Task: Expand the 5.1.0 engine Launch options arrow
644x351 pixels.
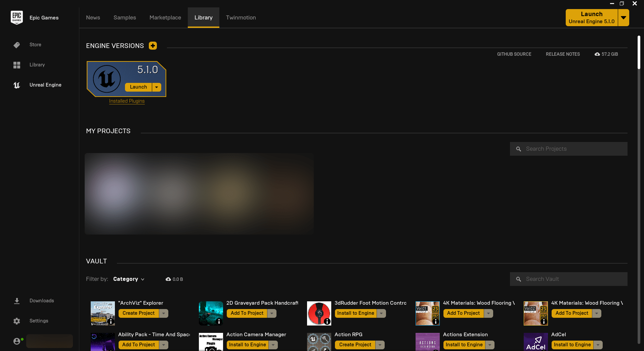Action: coord(157,87)
